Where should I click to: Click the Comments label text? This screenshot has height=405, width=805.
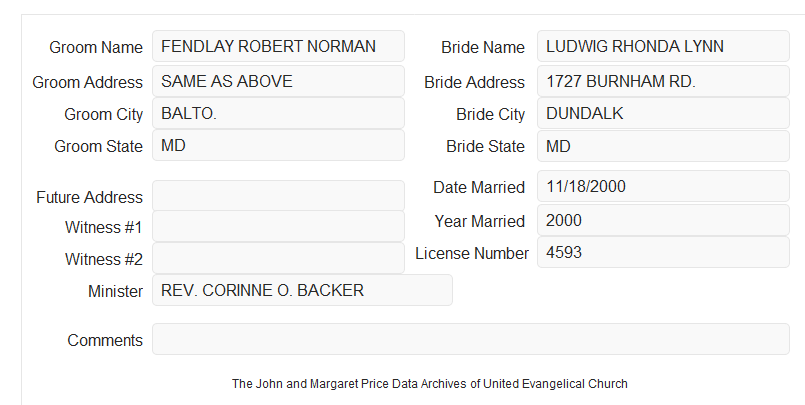point(105,340)
